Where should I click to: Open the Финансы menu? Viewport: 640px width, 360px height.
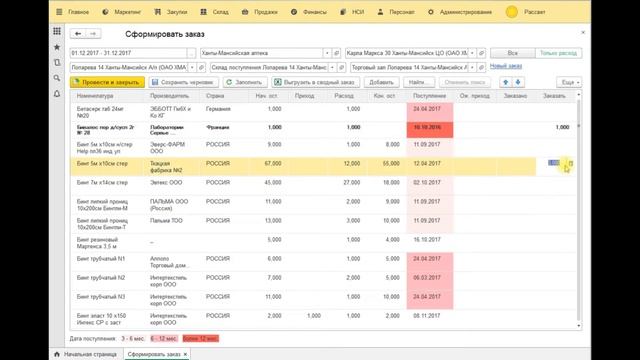[309, 12]
